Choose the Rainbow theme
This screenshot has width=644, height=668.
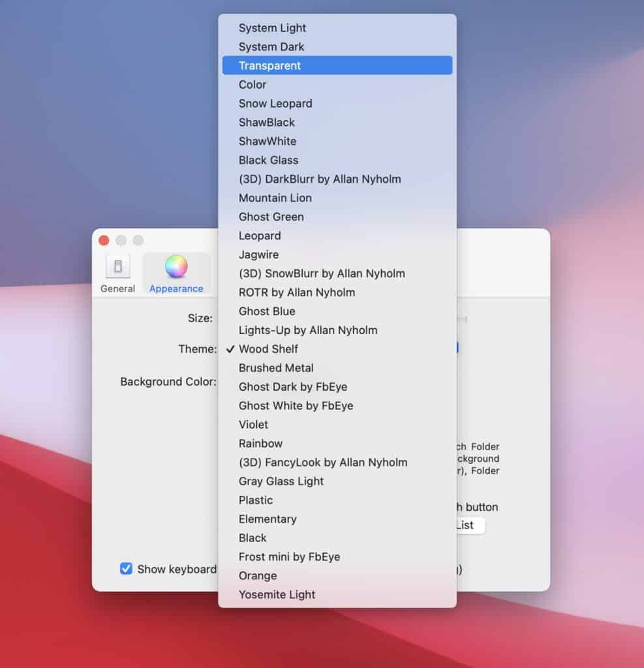260,443
